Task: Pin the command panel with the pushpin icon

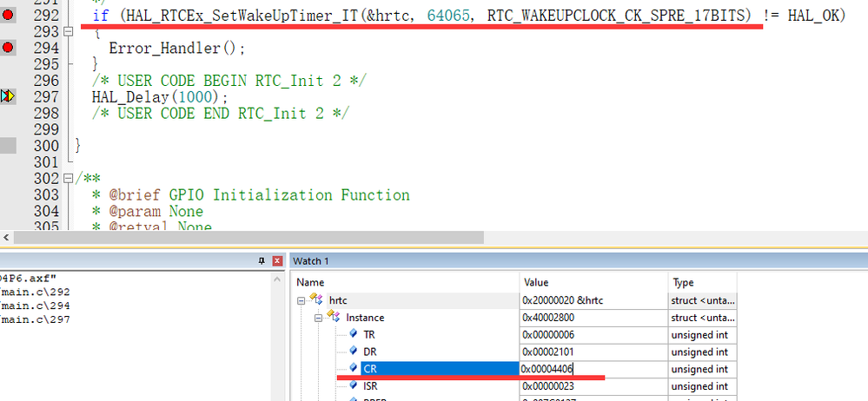Action: tap(262, 261)
